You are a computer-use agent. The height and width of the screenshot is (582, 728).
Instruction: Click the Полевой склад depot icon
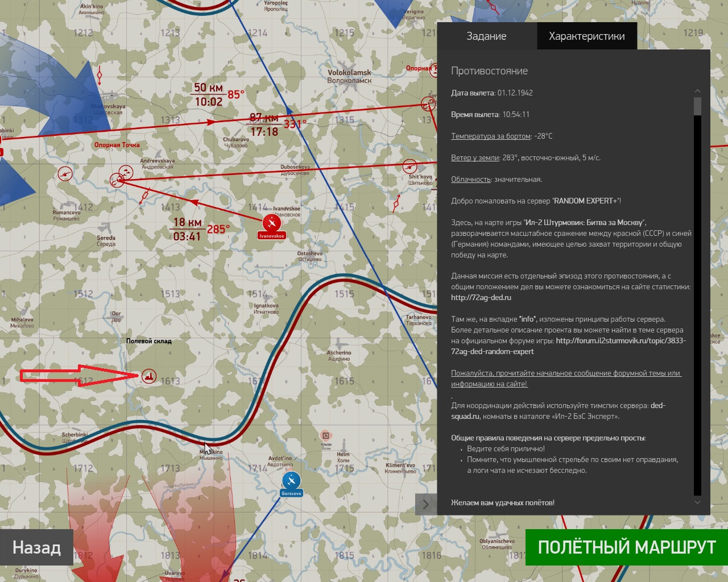point(149,376)
